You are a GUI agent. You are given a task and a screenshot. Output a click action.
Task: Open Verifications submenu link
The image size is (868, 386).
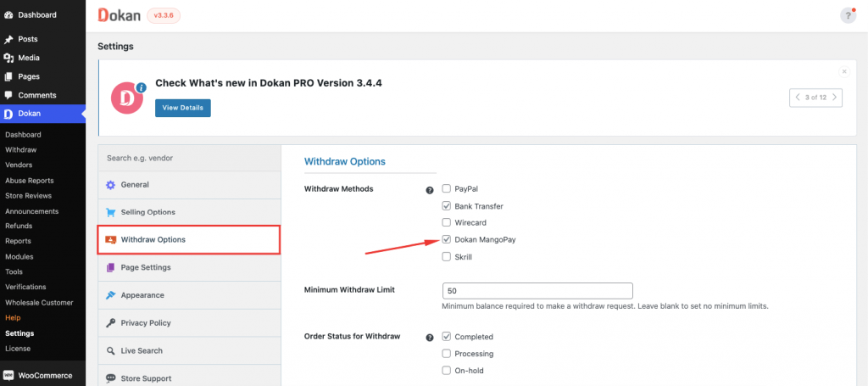point(25,287)
